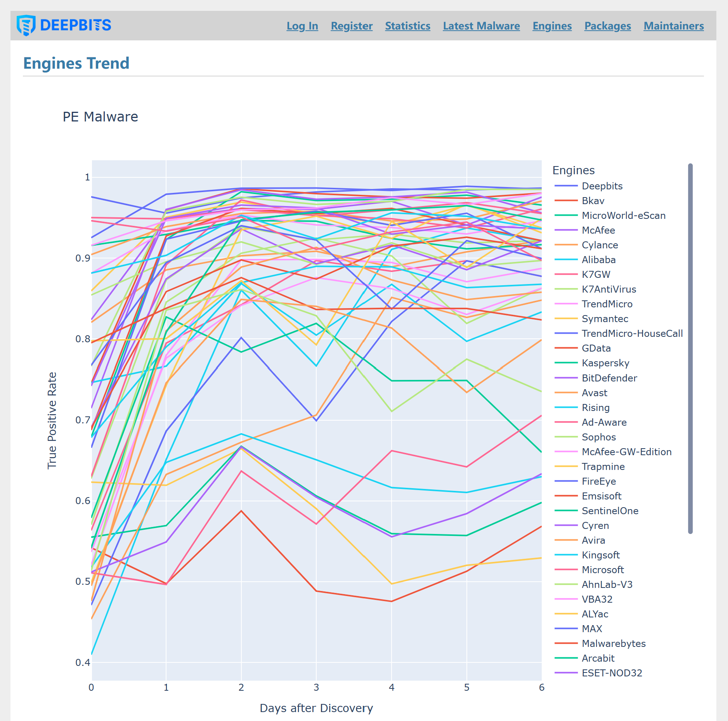
Task: Toggle the VBA32 legend entry
Action: pyautogui.click(x=583, y=599)
